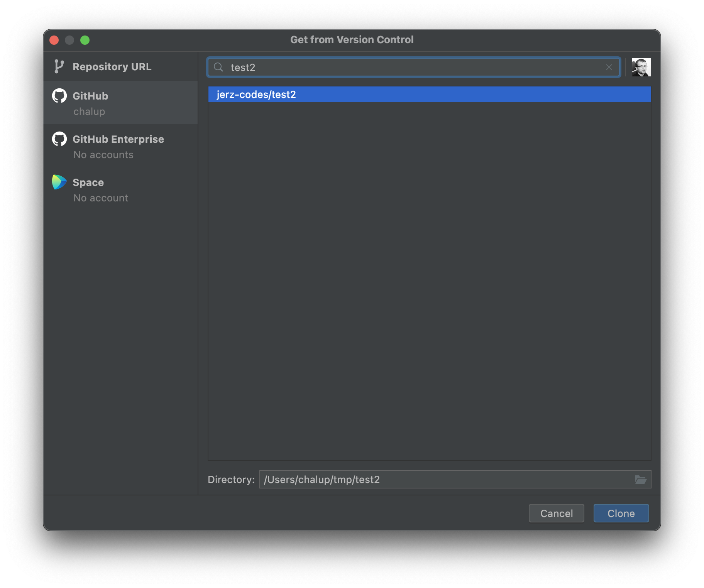Switch to GitHub Enterprise section
The image size is (704, 588).
coord(120,146)
